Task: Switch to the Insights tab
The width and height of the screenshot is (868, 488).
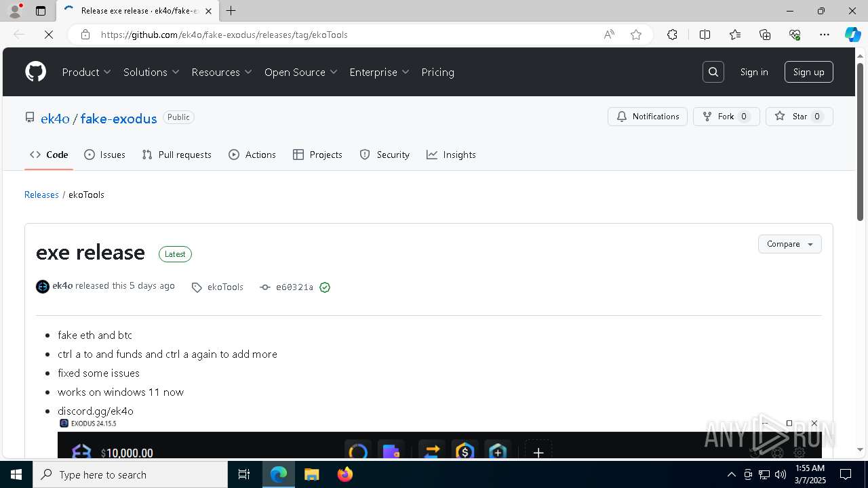Action: click(451, 155)
